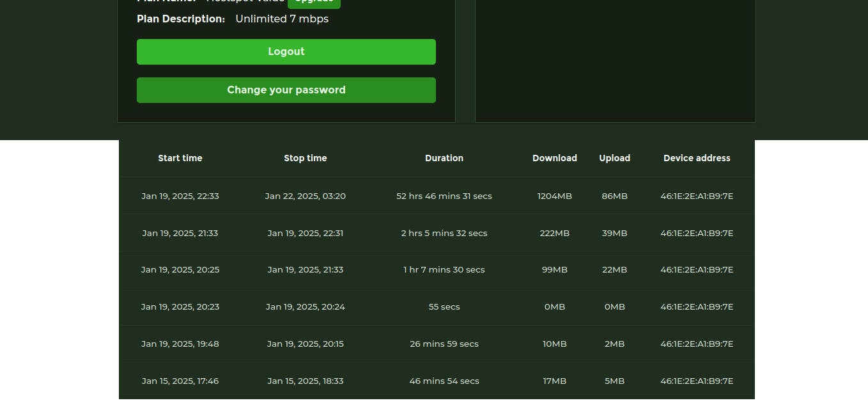868x405 pixels.
Task: Click the Stop time column header
Action: (x=305, y=158)
